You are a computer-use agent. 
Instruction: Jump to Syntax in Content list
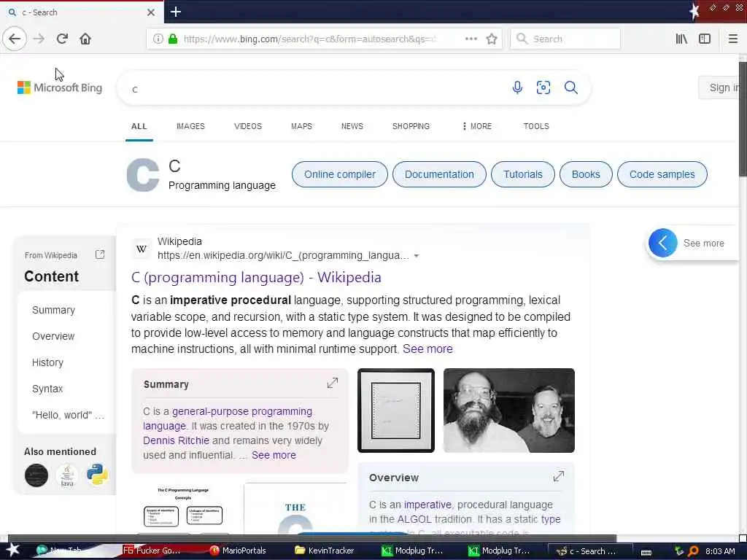[47, 389]
